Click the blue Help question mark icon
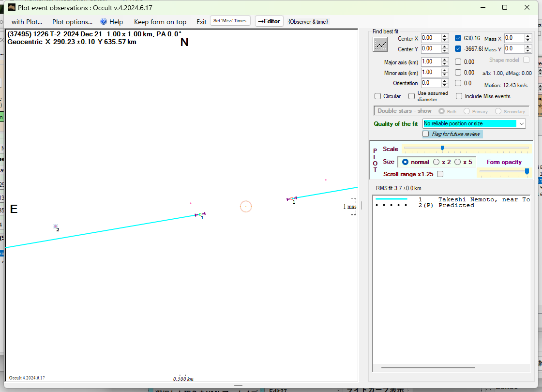542x392 pixels. pyautogui.click(x=104, y=22)
